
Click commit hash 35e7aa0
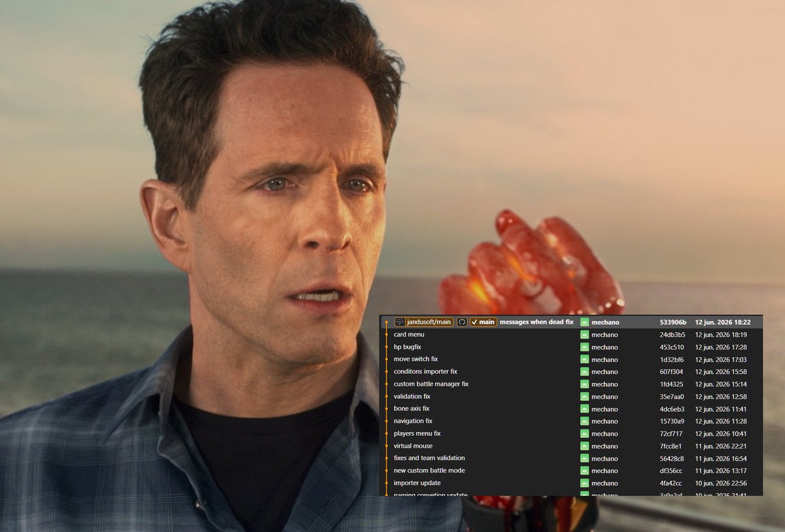point(672,397)
